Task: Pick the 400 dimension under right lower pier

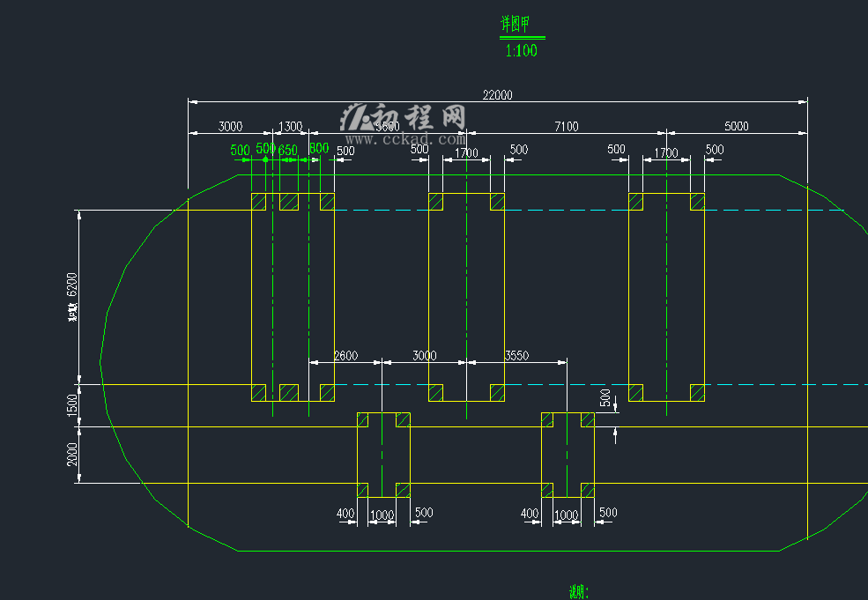Action: tap(530, 513)
